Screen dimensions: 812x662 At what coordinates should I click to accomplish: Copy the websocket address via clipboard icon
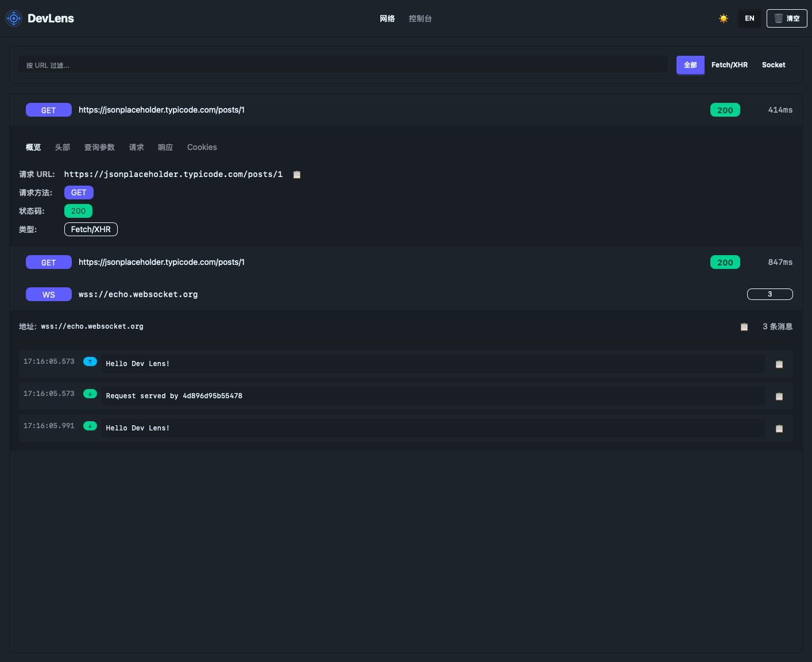pyautogui.click(x=744, y=327)
